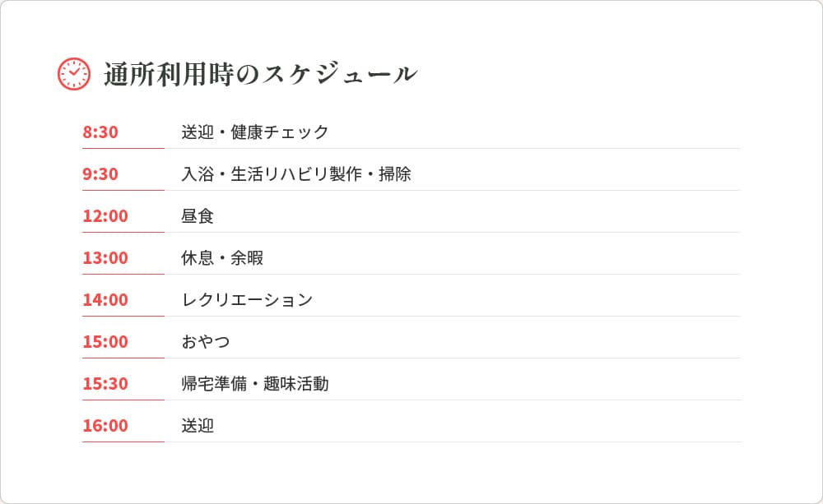Select the 14:00 time label
Viewport: 823px width, 504px height.
(105, 300)
